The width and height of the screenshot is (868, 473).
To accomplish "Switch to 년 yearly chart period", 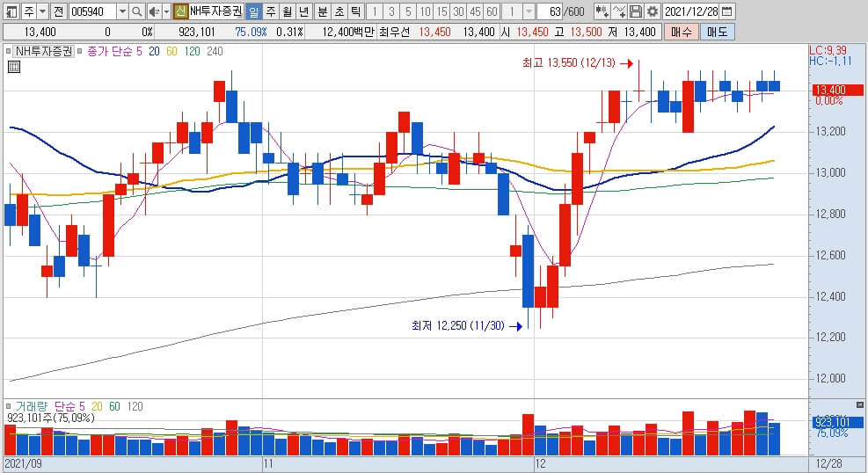I will [303, 11].
